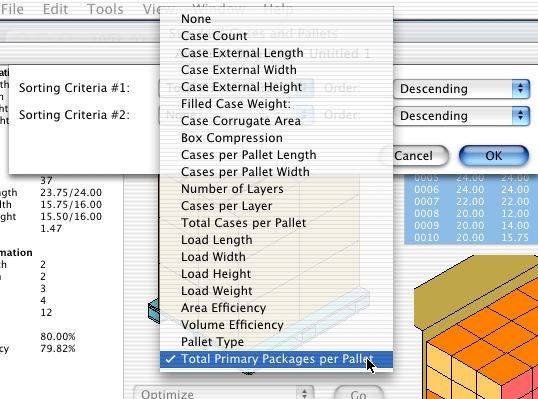Choose Case Corrugate Area option
Image resolution: width=538 pixels, height=399 pixels.
click(x=276, y=121)
